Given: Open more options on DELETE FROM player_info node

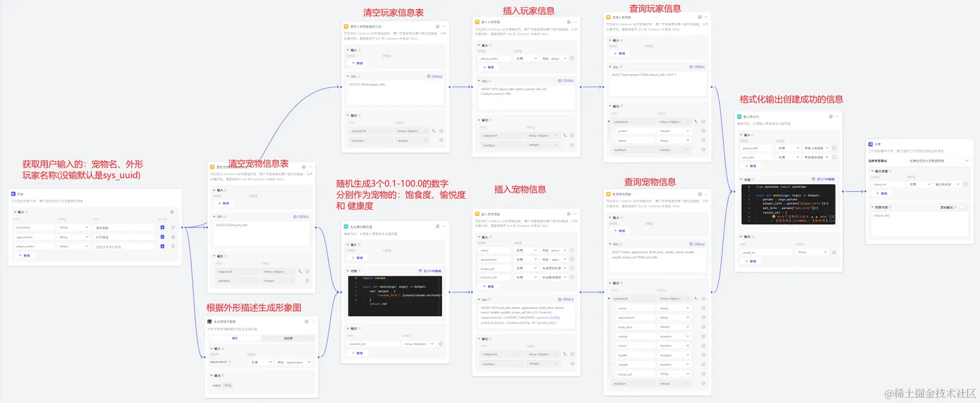Looking at the screenshot, I should coord(444,26).
